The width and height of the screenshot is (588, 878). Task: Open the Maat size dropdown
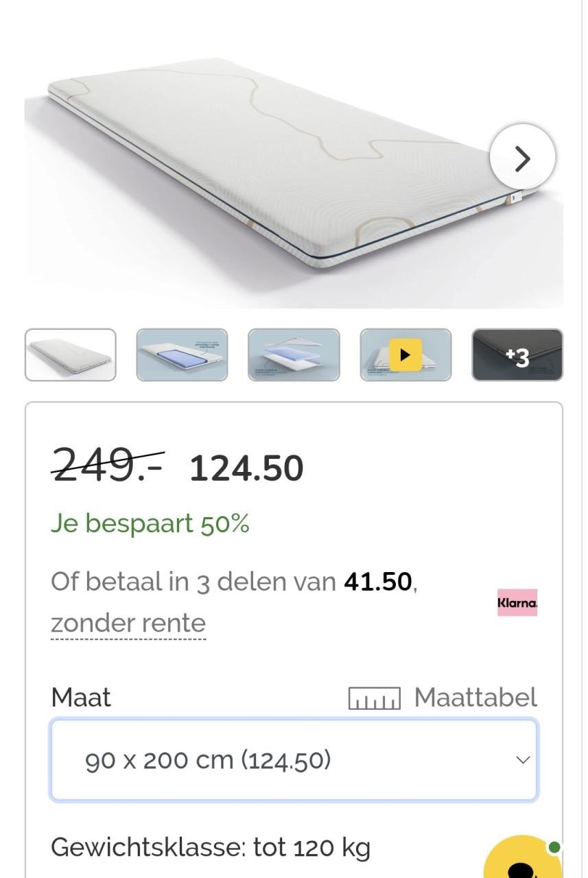tap(294, 760)
